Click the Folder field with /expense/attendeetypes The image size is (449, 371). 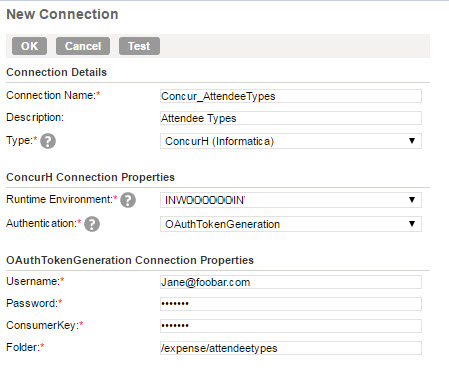coord(291,348)
